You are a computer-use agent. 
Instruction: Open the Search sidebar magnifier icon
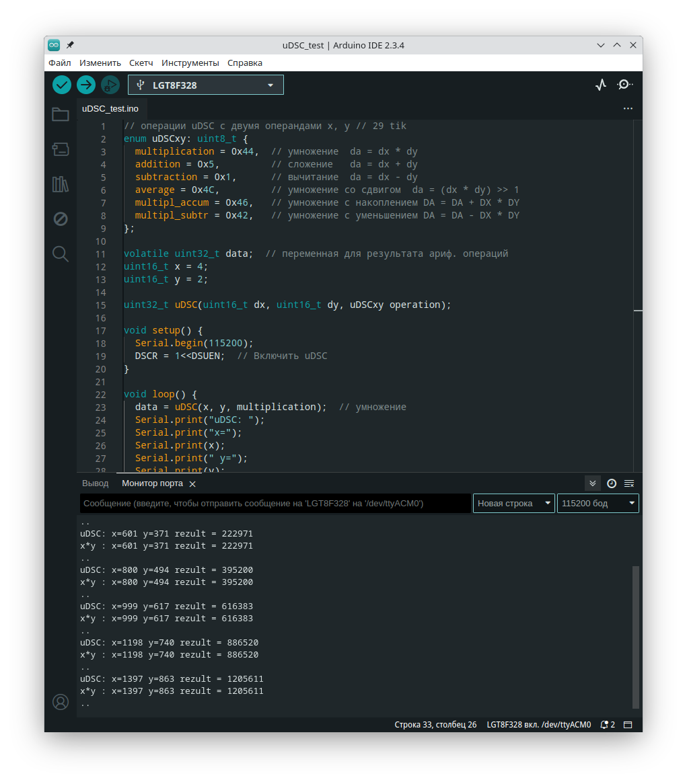[61, 254]
